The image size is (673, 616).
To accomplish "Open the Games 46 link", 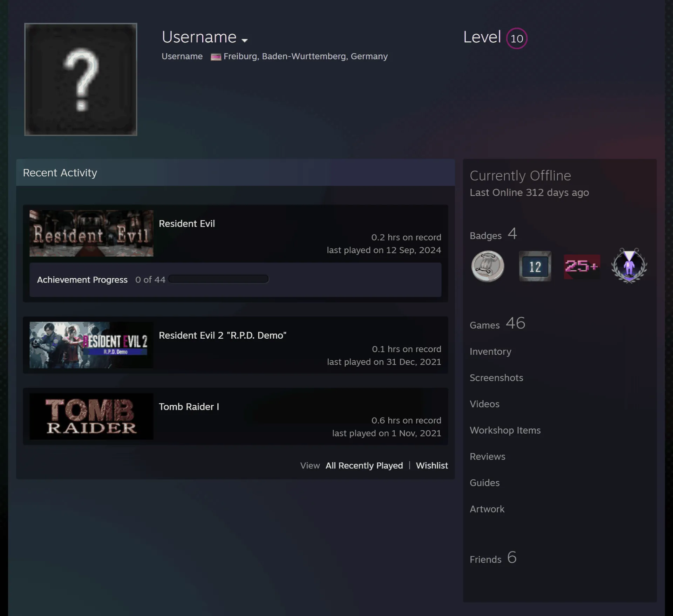I will click(497, 323).
